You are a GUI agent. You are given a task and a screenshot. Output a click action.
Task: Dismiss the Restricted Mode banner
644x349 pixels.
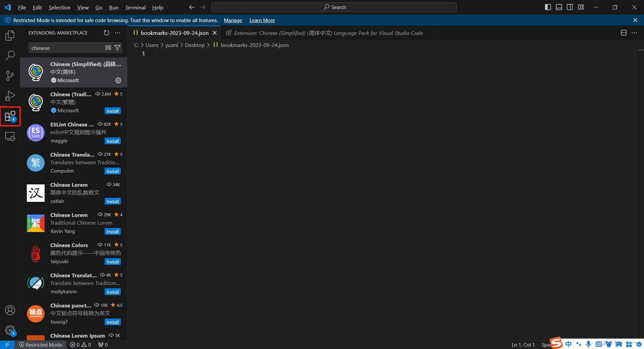(x=635, y=20)
